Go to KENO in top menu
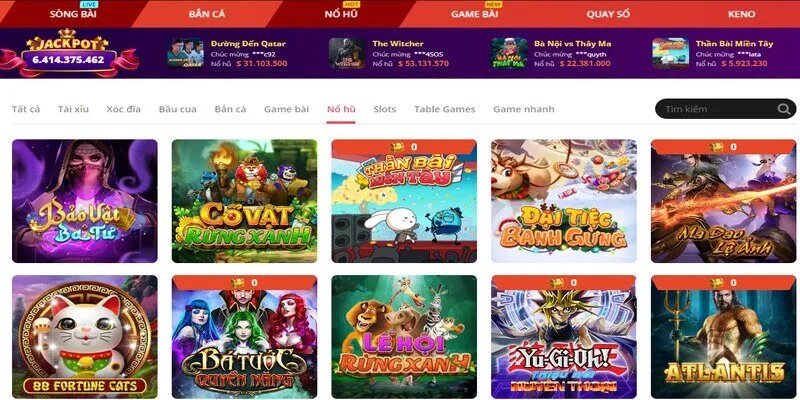Viewport: 800px width, 400px height. click(741, 14)
